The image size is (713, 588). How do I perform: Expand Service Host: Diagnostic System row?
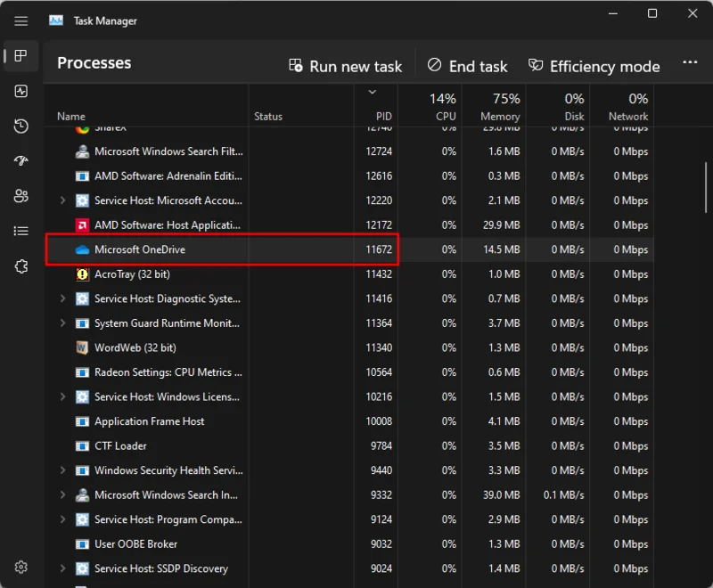[62, 298]
